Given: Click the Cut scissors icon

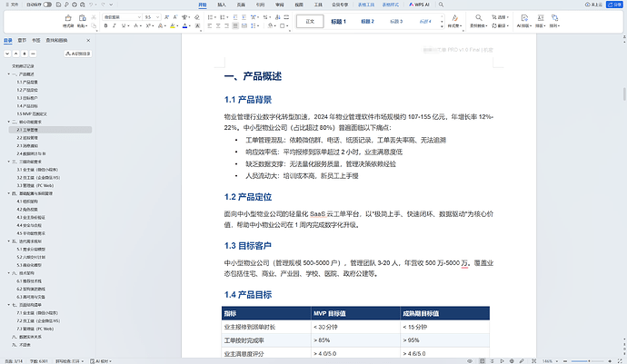Looking at the screenshot, I should pyautogui.click(x=94, y=17).
